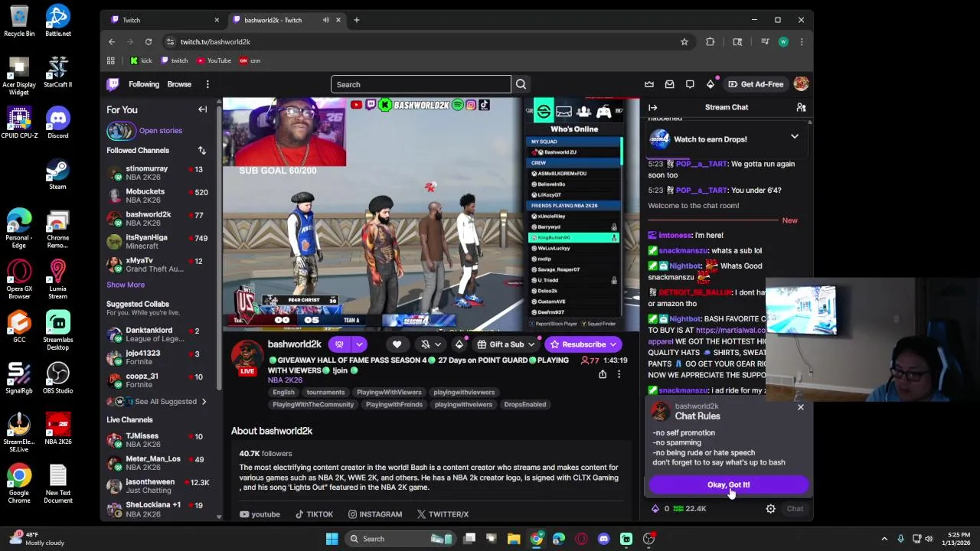Open Whispers speech-bubble icon

pos(690,84)
